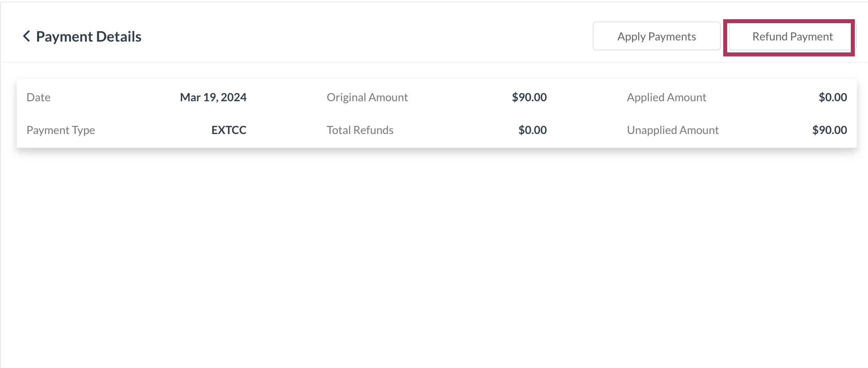Click the Total Refunds label
The image size is (868, 368).
click(360, 130)
